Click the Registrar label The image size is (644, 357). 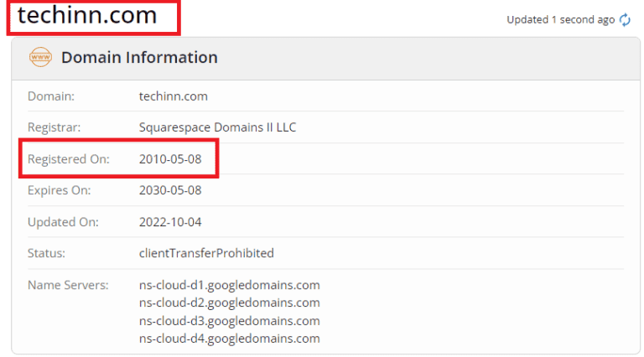53,127
